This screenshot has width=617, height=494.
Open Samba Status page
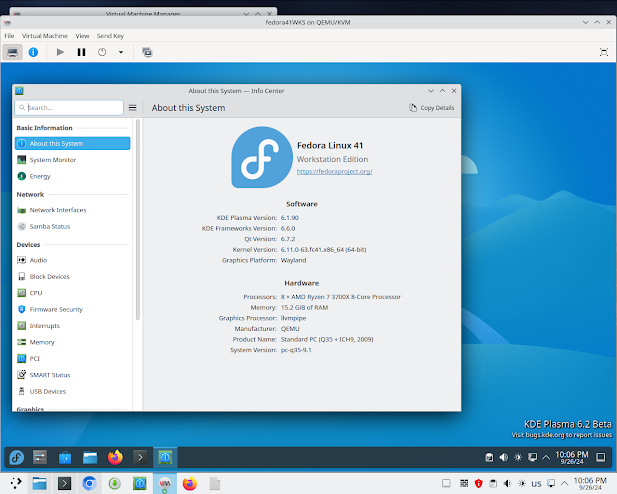[x=72, y=226]
